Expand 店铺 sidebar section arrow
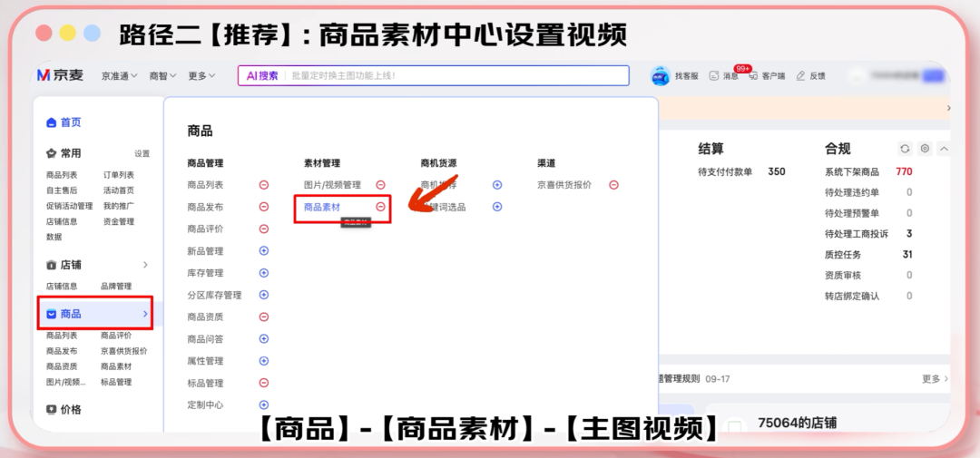The image size is (980, 458). point(145,265)
